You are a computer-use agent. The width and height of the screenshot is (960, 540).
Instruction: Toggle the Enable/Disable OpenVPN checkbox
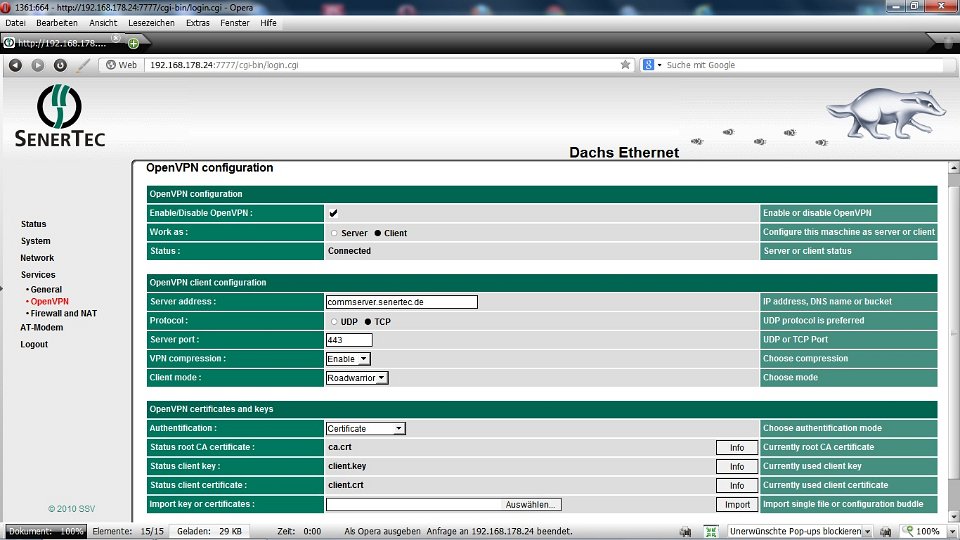[x=333, y=213]
